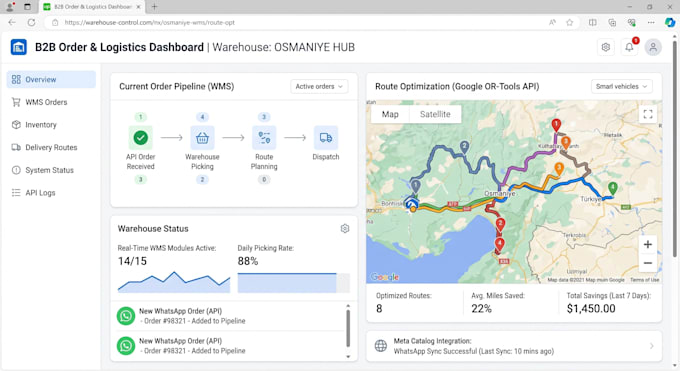
Task: Click the order feed scrollbar
Action: pos(348,328)
